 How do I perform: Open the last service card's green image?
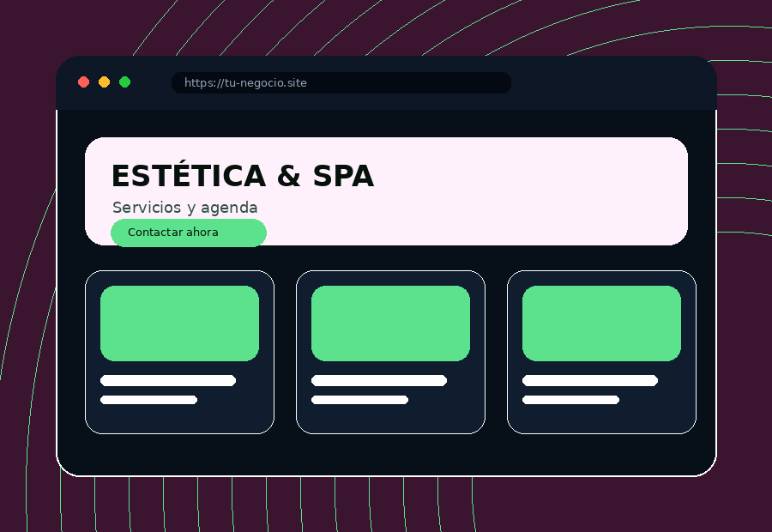pos(601,323)
